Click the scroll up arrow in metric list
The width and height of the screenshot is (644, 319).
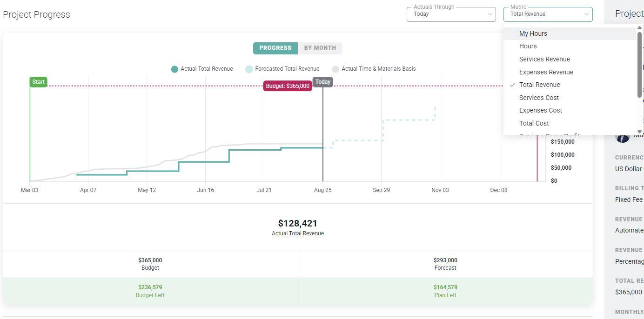pos(639,28)
